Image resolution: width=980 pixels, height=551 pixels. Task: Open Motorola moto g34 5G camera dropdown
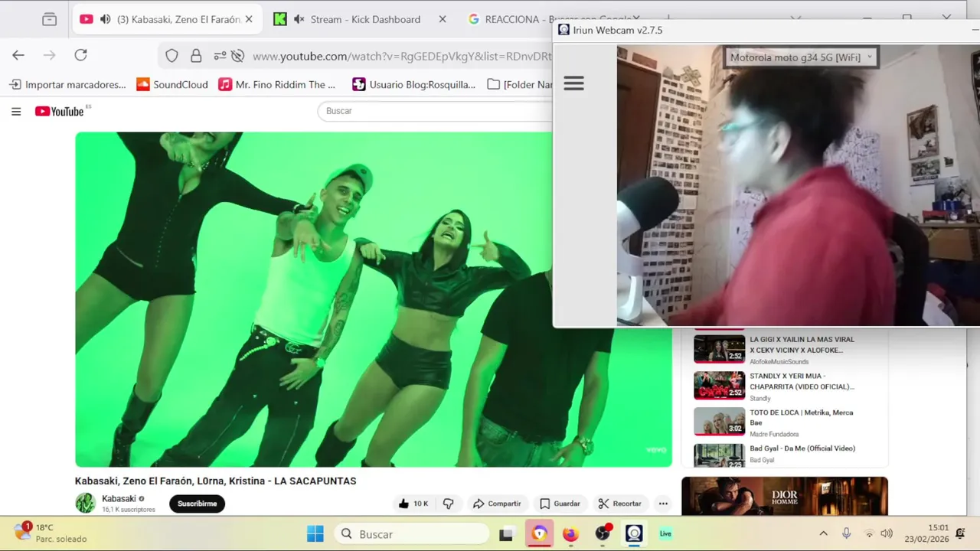(x=801, y=57)
